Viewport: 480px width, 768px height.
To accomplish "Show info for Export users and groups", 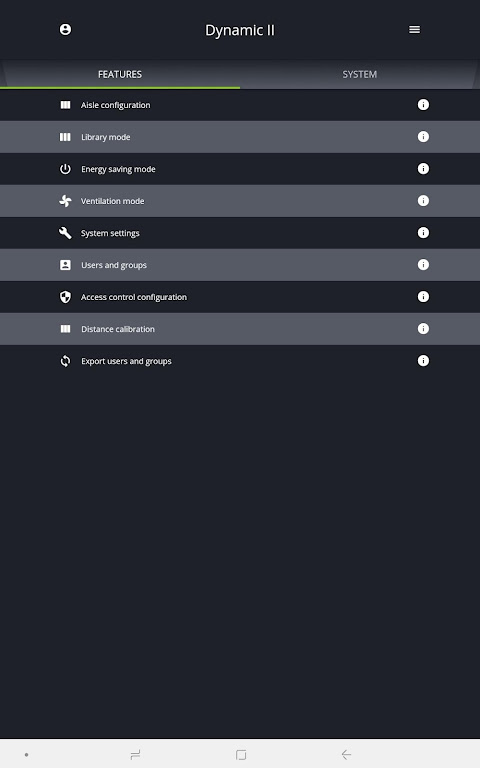I will 423,360.
